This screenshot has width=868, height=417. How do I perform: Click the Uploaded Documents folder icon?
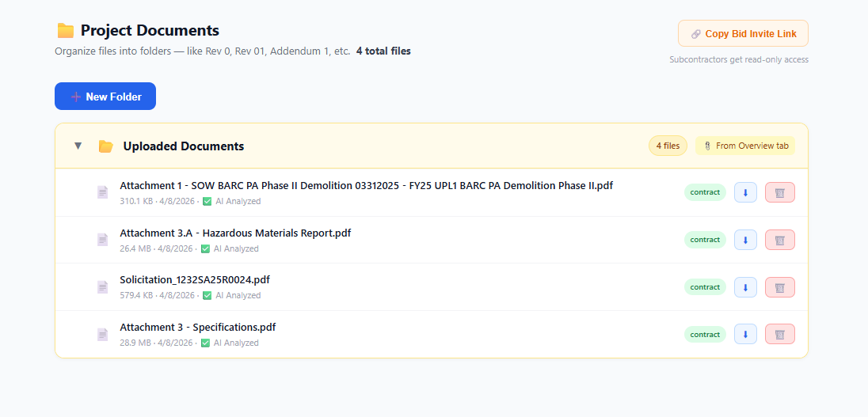(x=105, y=146)
